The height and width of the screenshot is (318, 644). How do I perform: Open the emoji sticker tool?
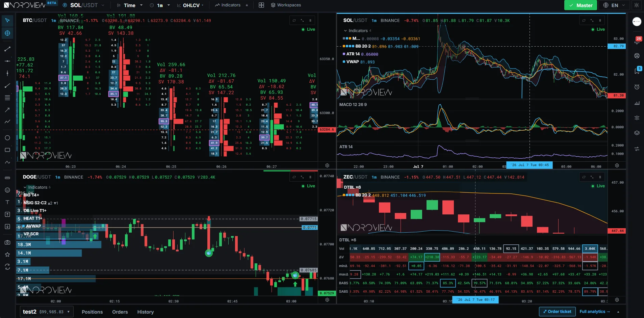pos(7,190)
